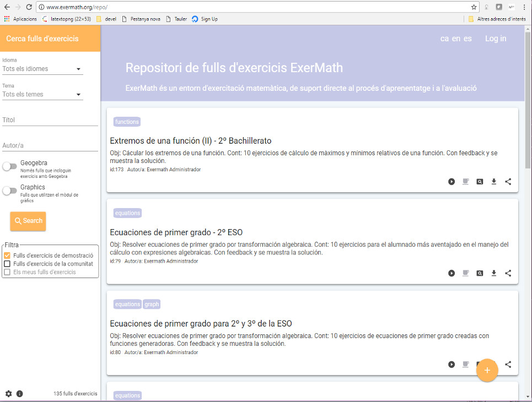
Task: Open 'Ecuaciones de primer grado - 2º ESO' title
Action: tap(176, 232)
